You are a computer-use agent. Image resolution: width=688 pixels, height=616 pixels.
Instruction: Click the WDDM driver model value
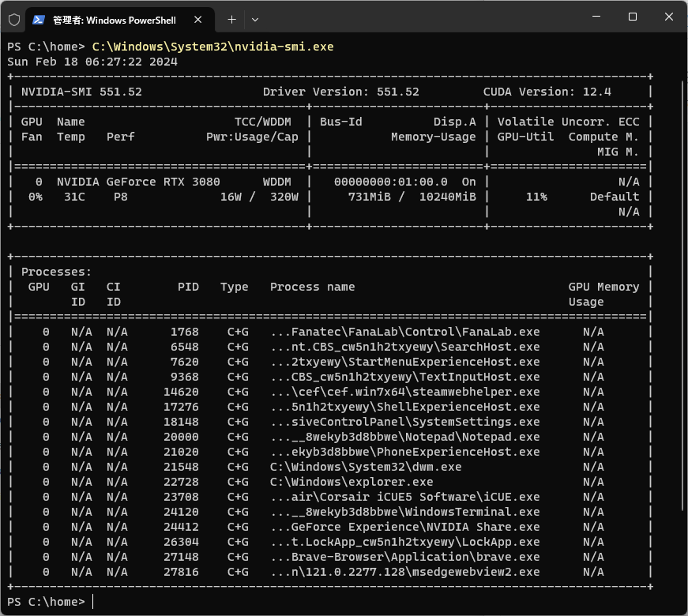coord(277,182)
